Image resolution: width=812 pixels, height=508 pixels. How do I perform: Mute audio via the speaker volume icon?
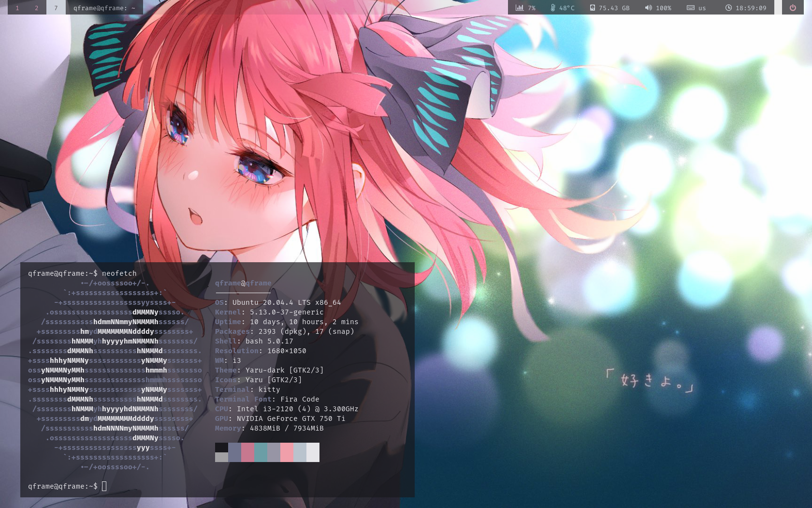[x=648, y=8]
